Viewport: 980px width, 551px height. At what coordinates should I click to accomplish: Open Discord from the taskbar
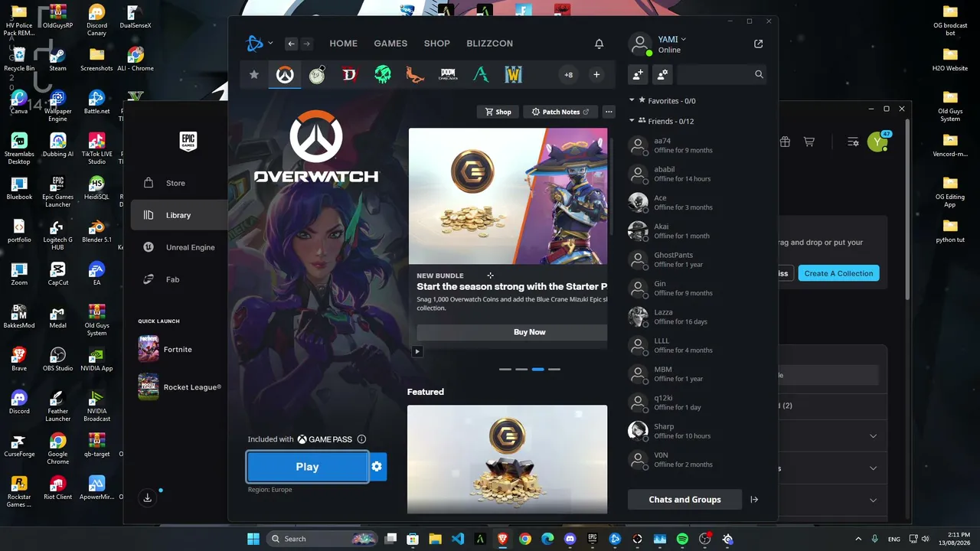click(570, 539)
